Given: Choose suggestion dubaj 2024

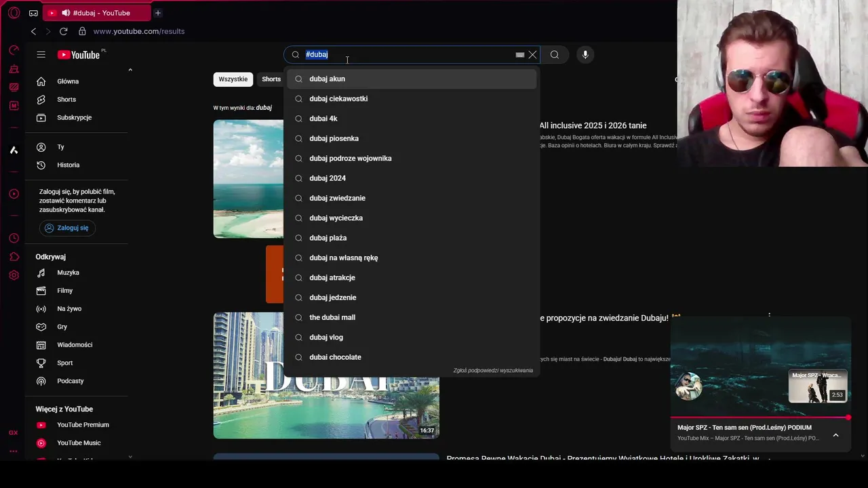Looking at the screenshot, I should (x=412, y=178).
